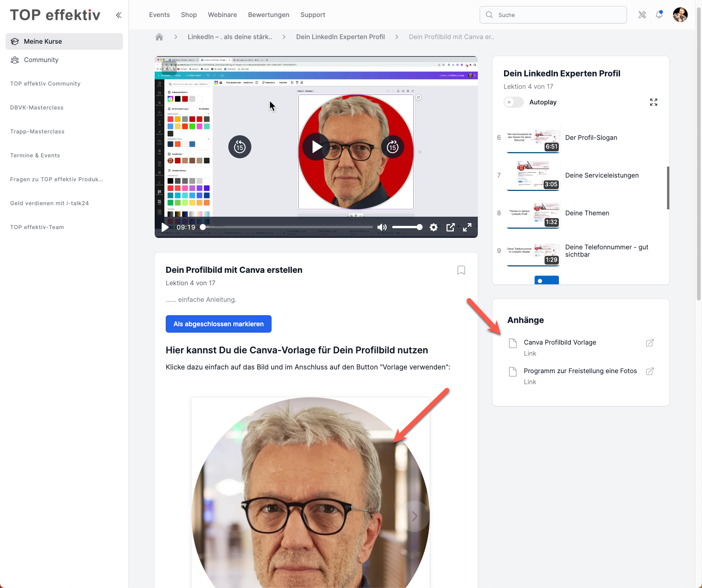Open the Support menu item
Viewport: 702px width, 588px height.
pyautogui.click(x=313, y=15)
